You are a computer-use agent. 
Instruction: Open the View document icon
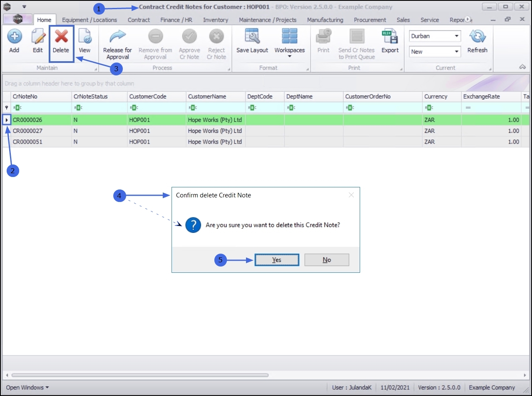click(85, 37)
